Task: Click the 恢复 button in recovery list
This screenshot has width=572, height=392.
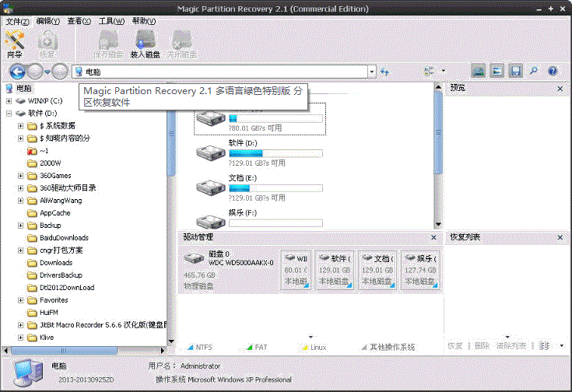Action: [x=455, y=345]
